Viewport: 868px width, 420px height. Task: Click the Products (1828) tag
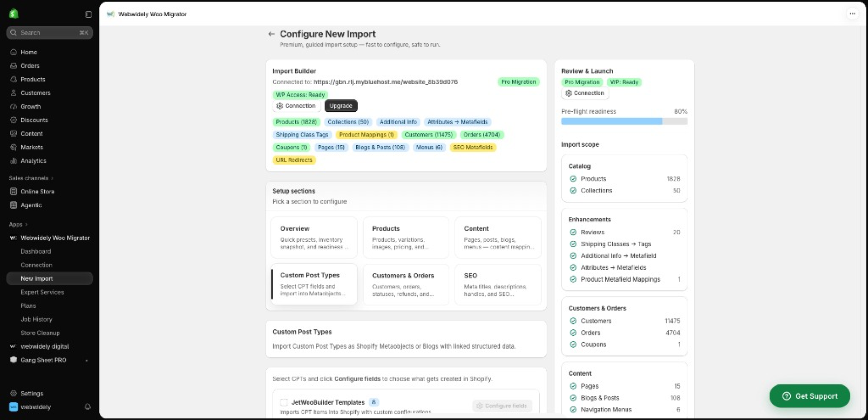[296, 122]
